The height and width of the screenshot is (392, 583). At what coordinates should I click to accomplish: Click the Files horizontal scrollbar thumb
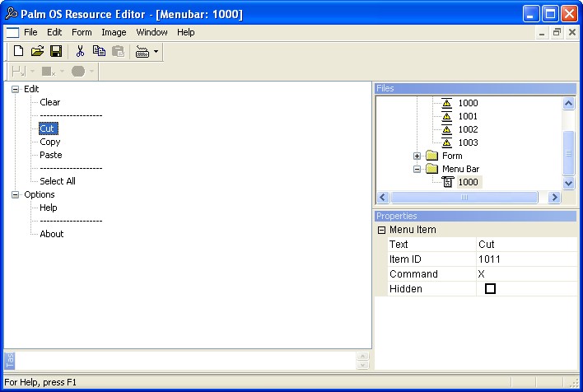[x=464, y=198]
